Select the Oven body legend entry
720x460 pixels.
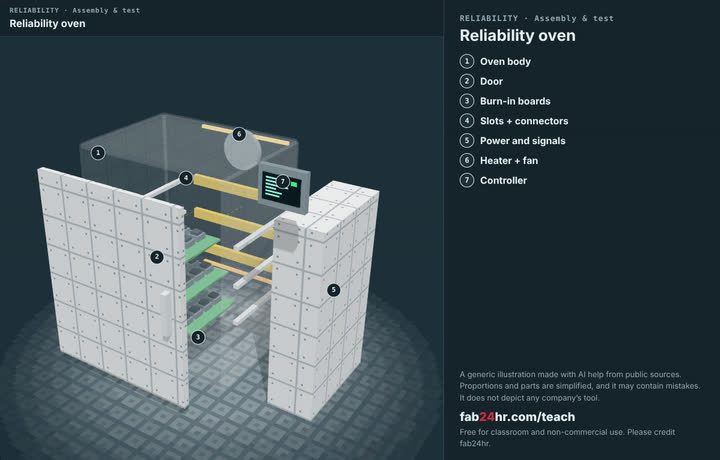coord(505,62)
